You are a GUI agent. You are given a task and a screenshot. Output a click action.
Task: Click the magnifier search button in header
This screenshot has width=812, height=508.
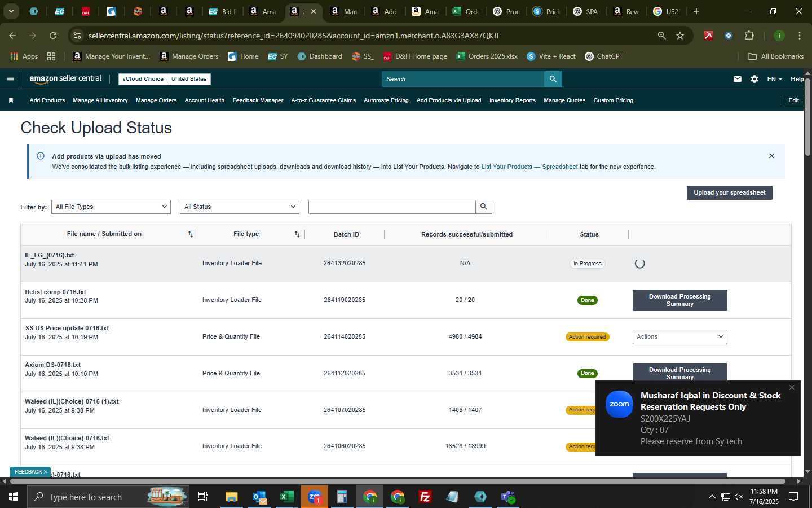(553, 79)
